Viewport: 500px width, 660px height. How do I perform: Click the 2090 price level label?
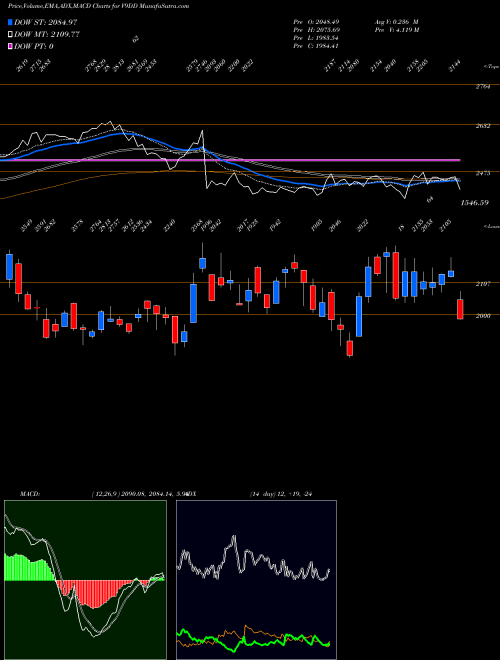click(x=483, y=316)
